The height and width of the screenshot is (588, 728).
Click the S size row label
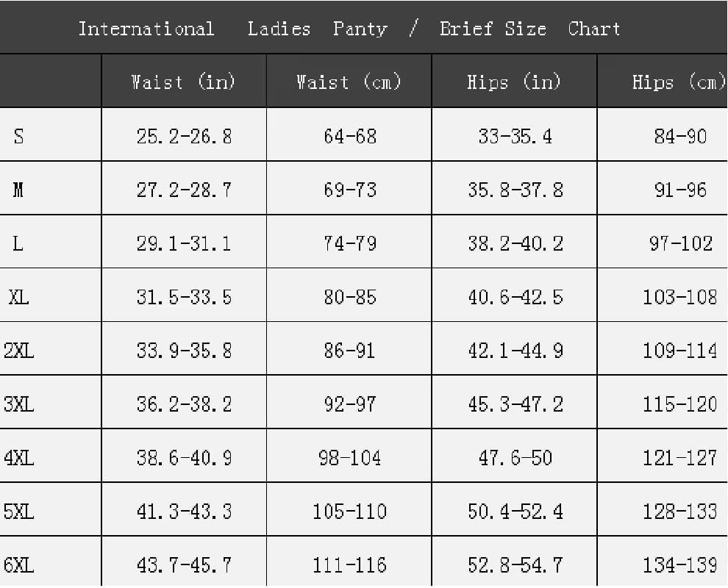18,136
